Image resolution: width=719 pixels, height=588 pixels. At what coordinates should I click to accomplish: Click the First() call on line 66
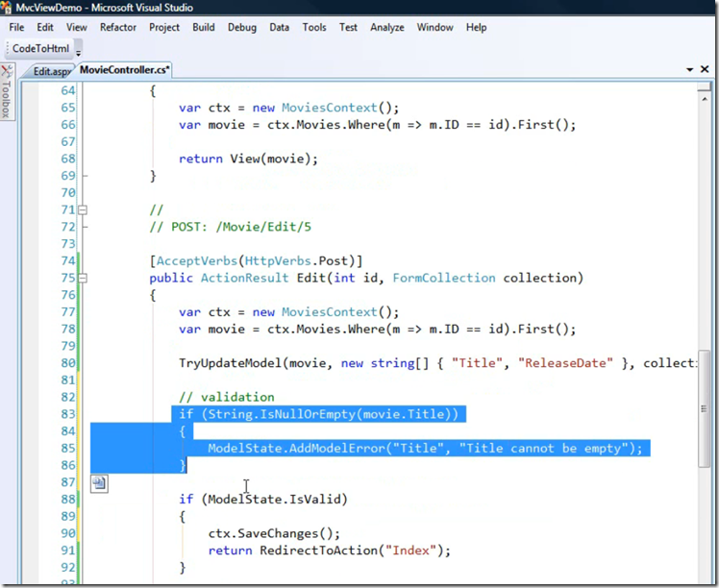point(542,125)
